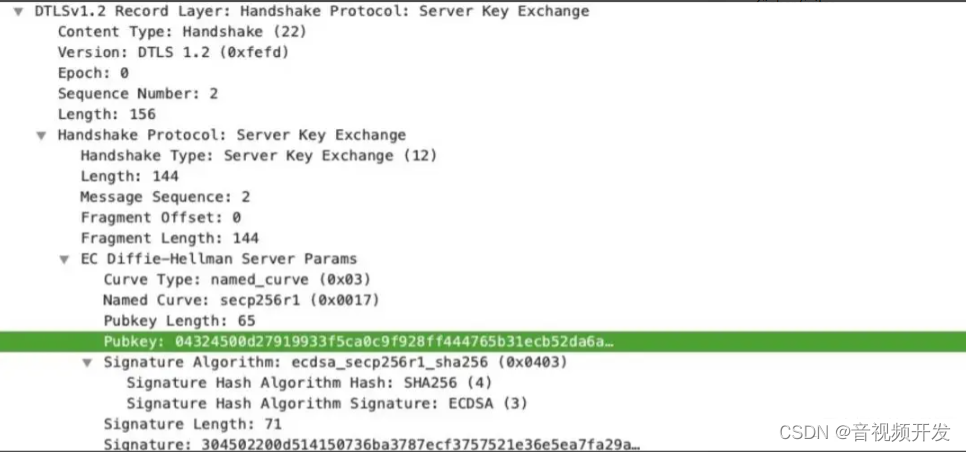Collapse the Signature Algorithm node
The height and width of the screenshot is (452, 966).
pos(87,363)
